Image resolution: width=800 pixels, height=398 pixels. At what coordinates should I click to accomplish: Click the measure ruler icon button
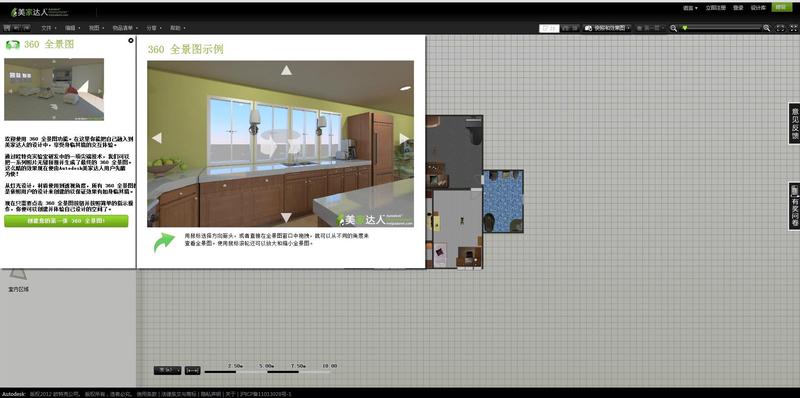point(192,370)
